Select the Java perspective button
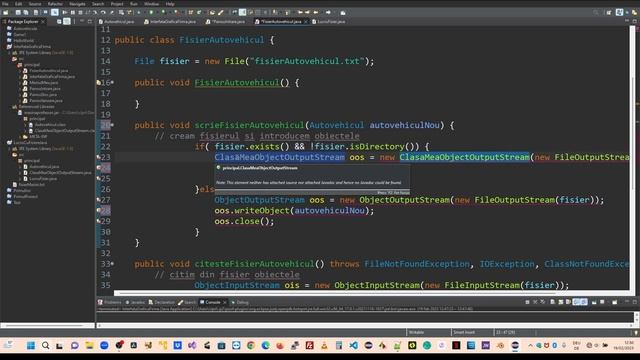Image resolution: width=640 pixels, height=360 pixels. (620, 13)
